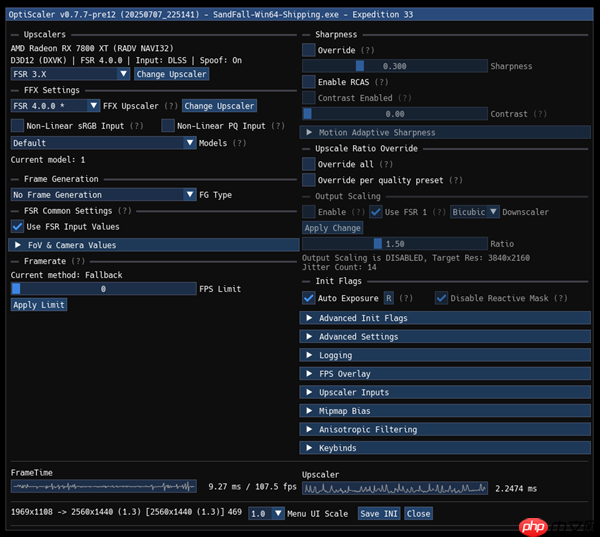Uncheck Disable Reactive Mask
The image size is (600, 537).
click(441, 298)
